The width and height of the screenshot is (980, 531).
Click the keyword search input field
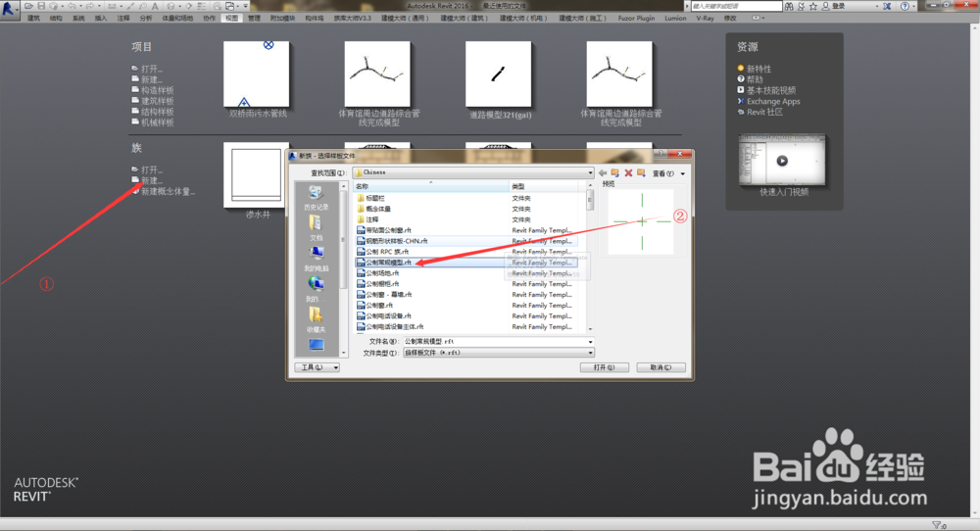point(736,6)
